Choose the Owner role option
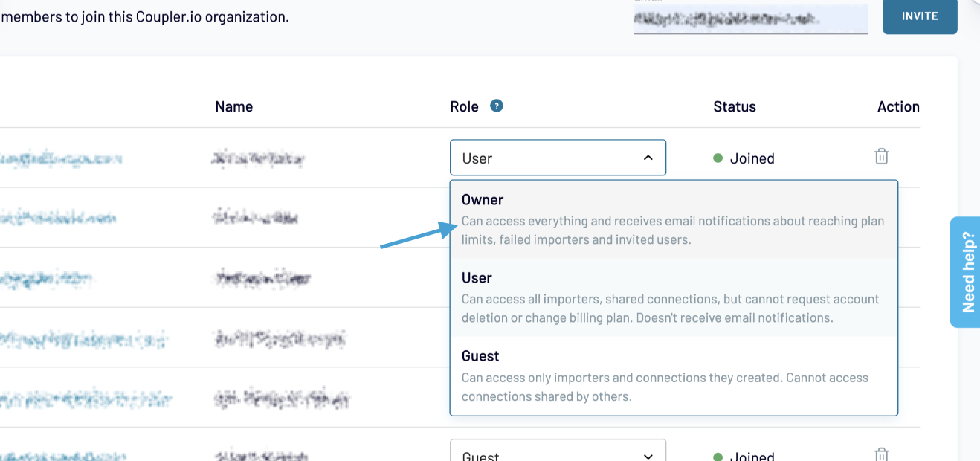Screen dimensions: 980x461 point(674,219)
